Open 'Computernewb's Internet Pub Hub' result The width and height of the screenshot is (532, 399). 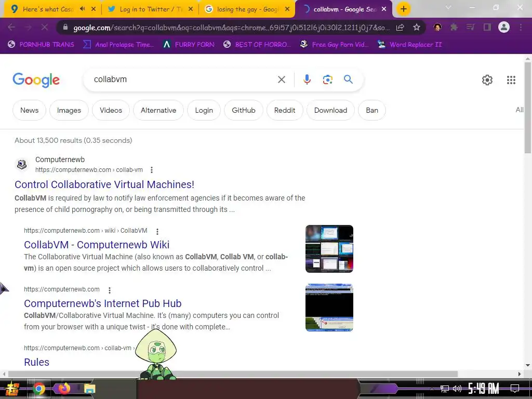point(103,303)
